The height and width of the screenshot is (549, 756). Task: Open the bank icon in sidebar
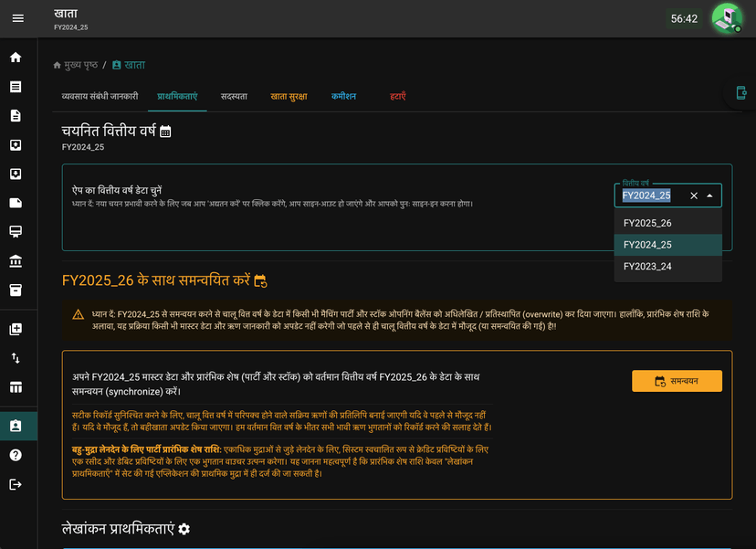click(16, 261)
